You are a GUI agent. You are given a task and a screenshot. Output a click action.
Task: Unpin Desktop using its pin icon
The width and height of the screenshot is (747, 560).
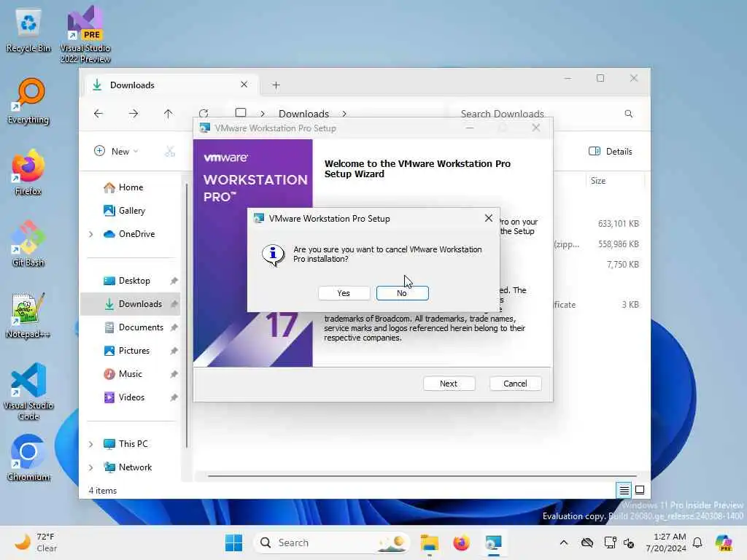174,281
